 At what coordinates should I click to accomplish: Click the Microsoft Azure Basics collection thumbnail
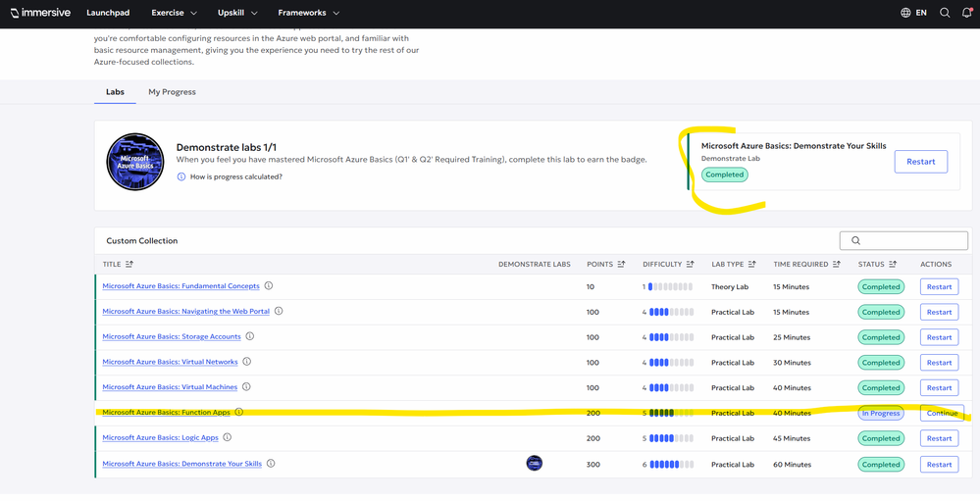[x=134, y=162]
